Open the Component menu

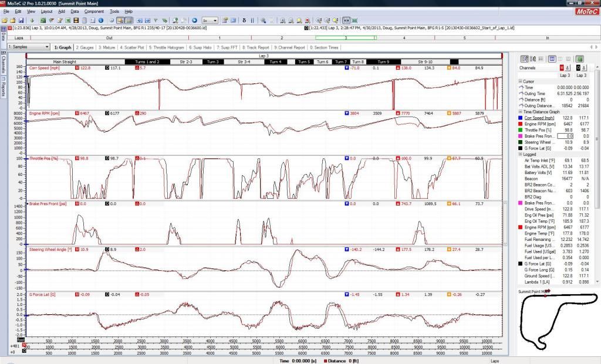pos(94,11)
